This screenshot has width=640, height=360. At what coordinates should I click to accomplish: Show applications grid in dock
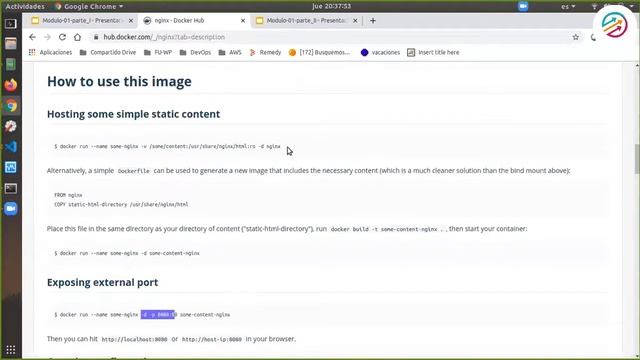coord(11,350)
